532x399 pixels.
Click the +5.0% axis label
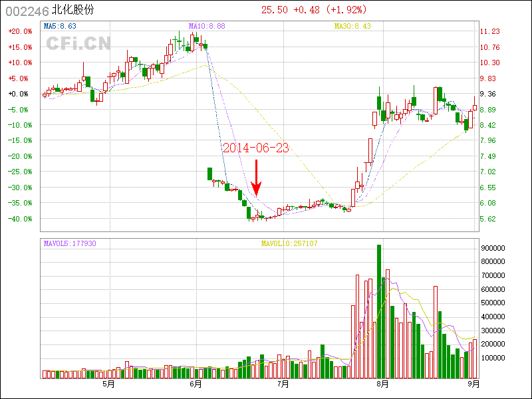point(21,78)
